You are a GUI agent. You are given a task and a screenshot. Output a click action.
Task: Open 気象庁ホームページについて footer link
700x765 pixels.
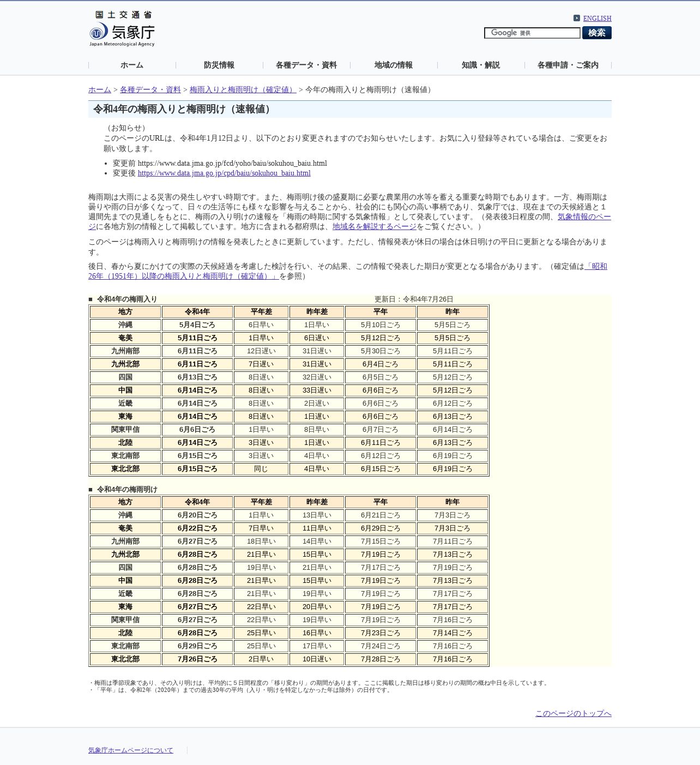tap(131, 750)
